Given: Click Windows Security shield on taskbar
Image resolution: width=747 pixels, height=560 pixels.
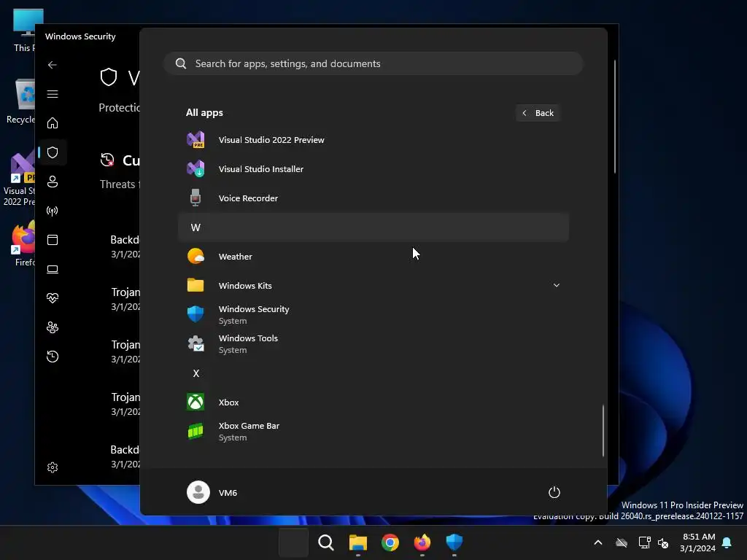Looking at the screenshot, I should (x=454, y=542).
